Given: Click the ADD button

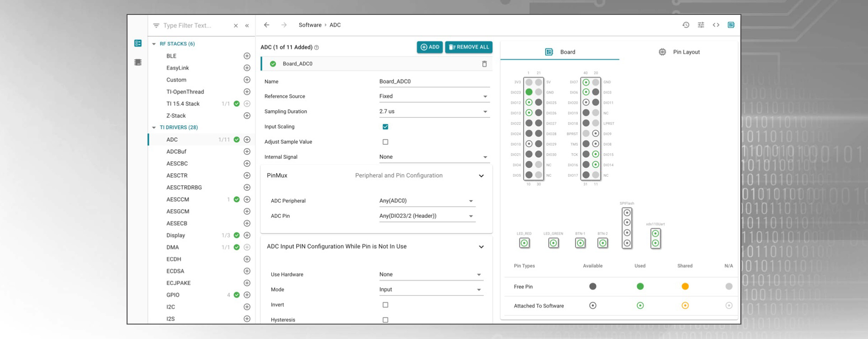Looking at the screenshot, I should coord(429,47).
